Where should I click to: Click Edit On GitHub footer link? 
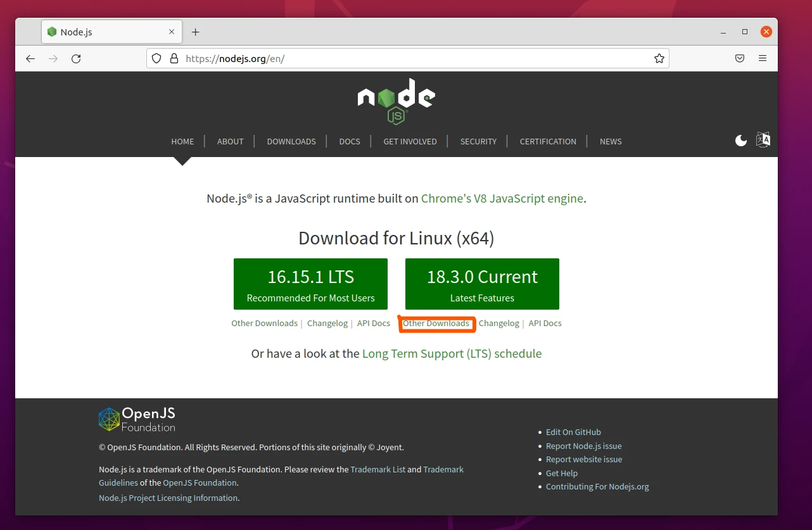(573, 432)
